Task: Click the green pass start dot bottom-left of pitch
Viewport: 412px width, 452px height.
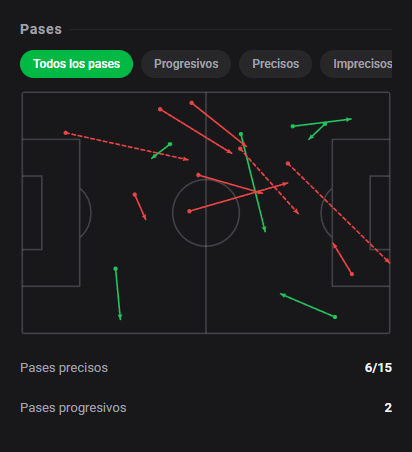Action: click(116, 269)
